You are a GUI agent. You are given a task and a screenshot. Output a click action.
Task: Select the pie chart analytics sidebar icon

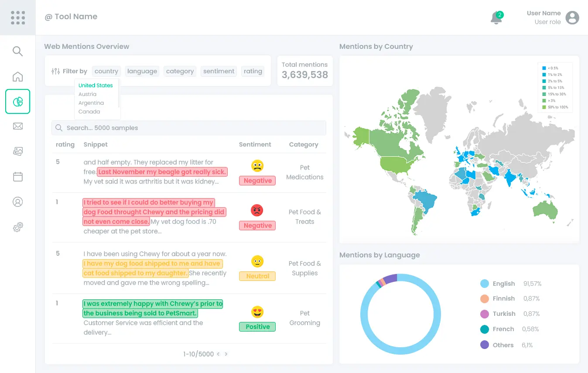tap(17, 102)
